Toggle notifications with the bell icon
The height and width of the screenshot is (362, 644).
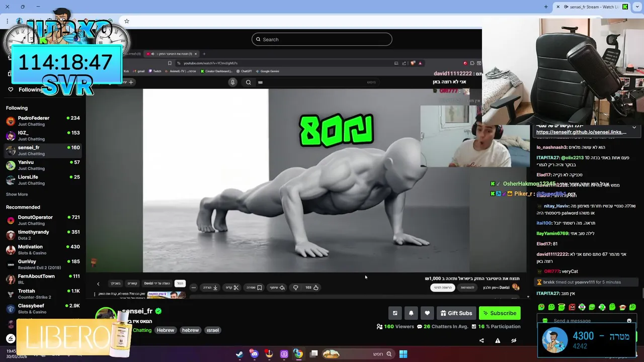pyautogui.click(x=411, y=313)
